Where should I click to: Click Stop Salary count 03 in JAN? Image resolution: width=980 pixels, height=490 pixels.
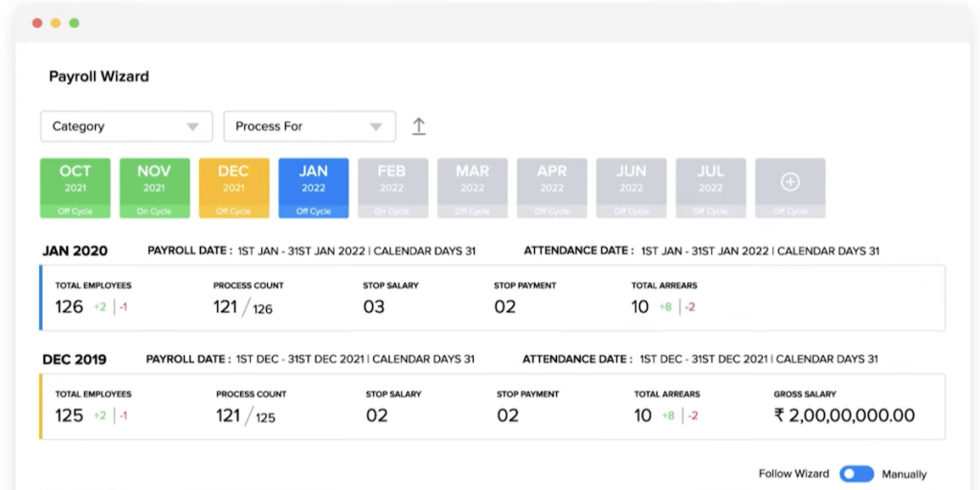click(373, 306)
